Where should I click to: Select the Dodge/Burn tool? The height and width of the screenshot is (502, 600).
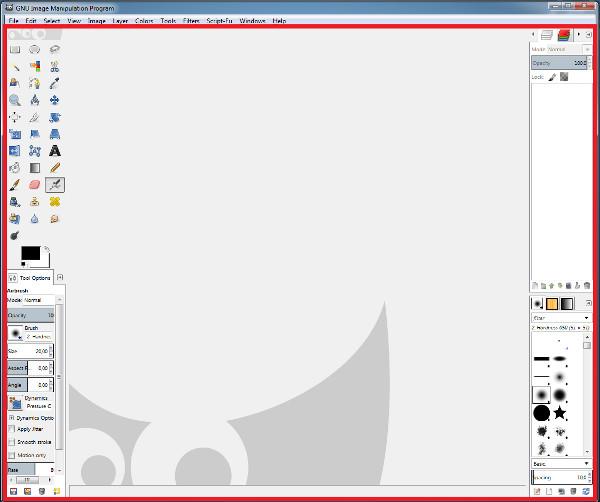point(15,235)
